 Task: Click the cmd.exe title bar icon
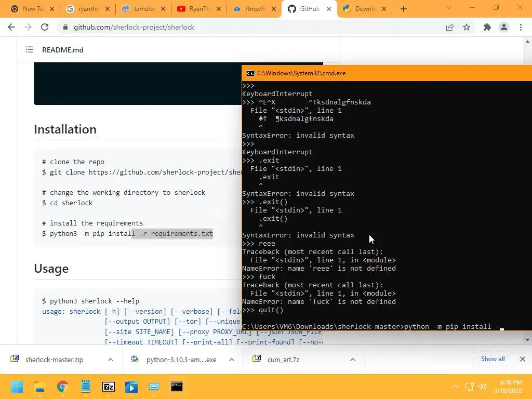(250, 73)
